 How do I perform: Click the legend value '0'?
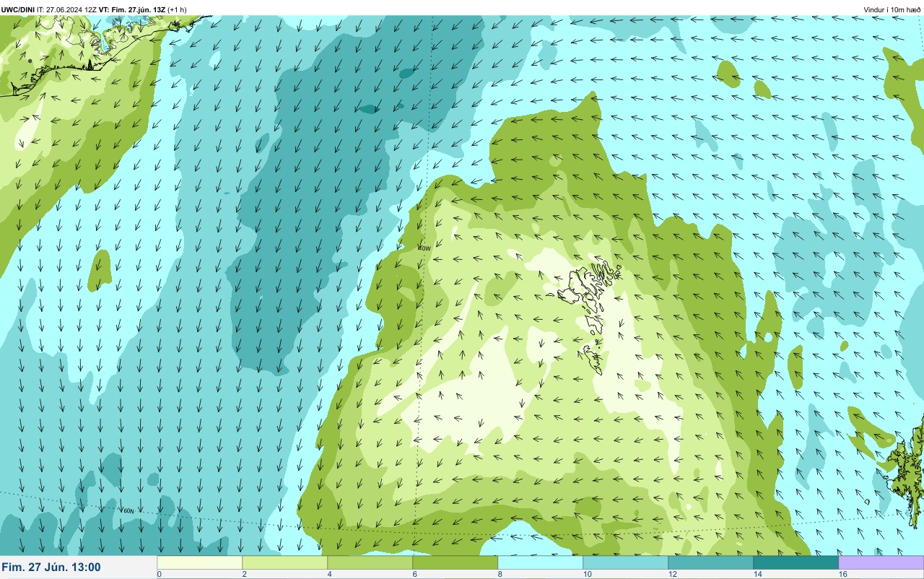point(160,574)
